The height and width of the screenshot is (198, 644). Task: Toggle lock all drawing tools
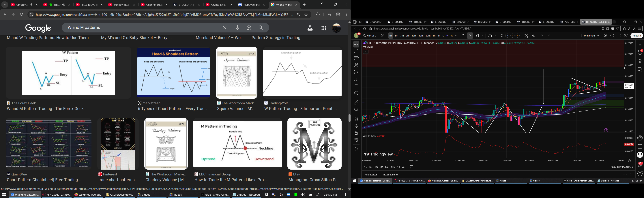[356, 133]
